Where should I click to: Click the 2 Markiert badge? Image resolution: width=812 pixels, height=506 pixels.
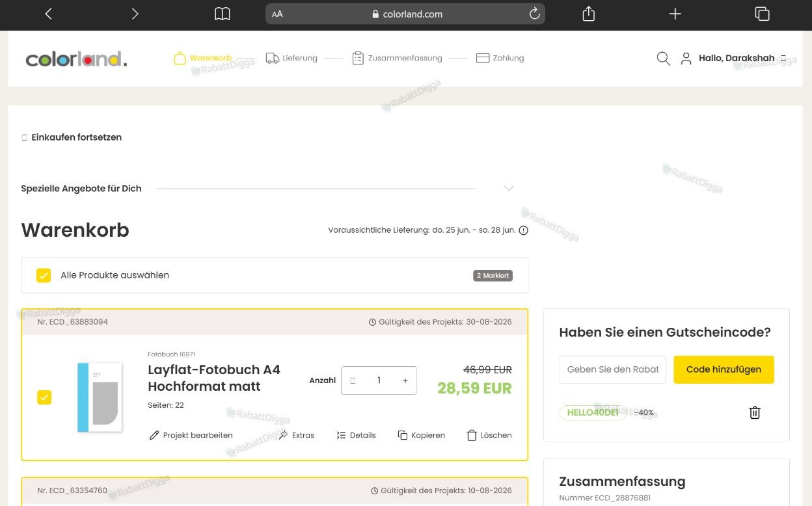pos(493,276)
